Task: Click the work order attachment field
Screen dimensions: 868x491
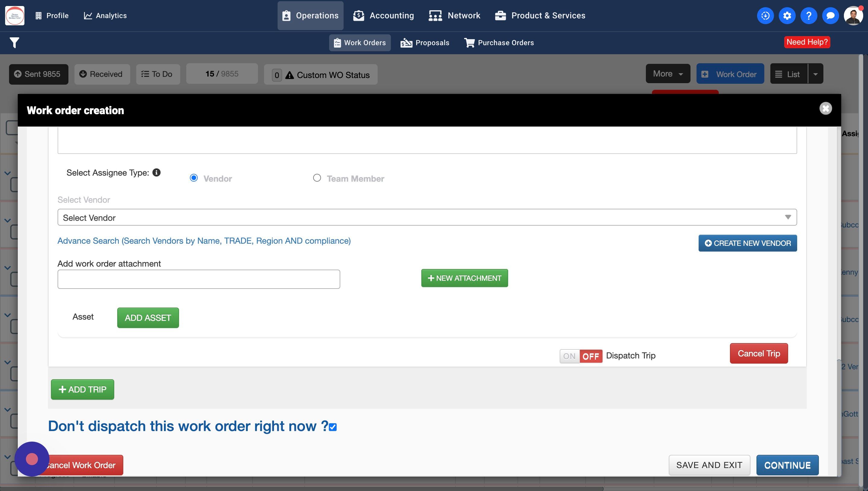Action: pyautogui.click(x=199, y=279)
